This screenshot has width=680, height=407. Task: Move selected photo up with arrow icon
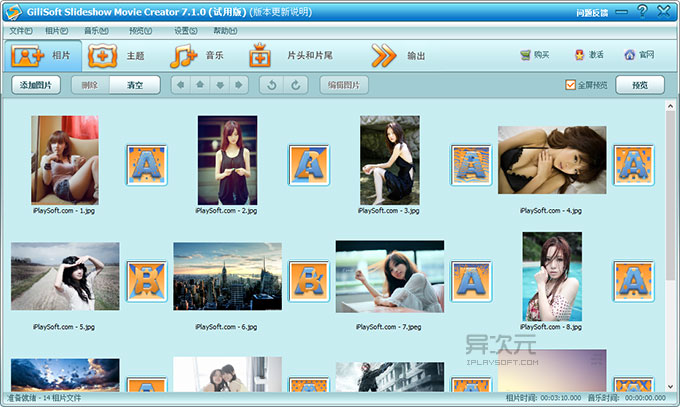200,85
